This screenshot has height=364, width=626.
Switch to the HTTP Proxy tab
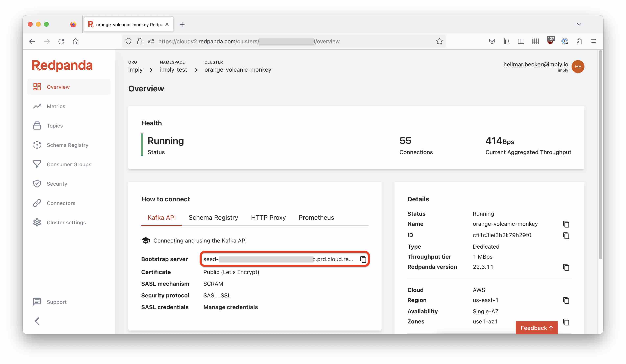click(x=268, y=217)
